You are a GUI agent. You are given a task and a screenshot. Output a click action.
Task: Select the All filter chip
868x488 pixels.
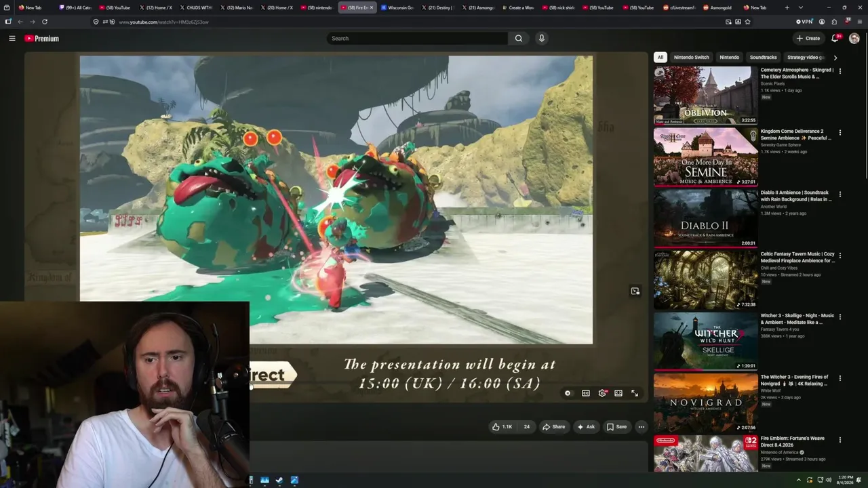[x=660, y=58]
